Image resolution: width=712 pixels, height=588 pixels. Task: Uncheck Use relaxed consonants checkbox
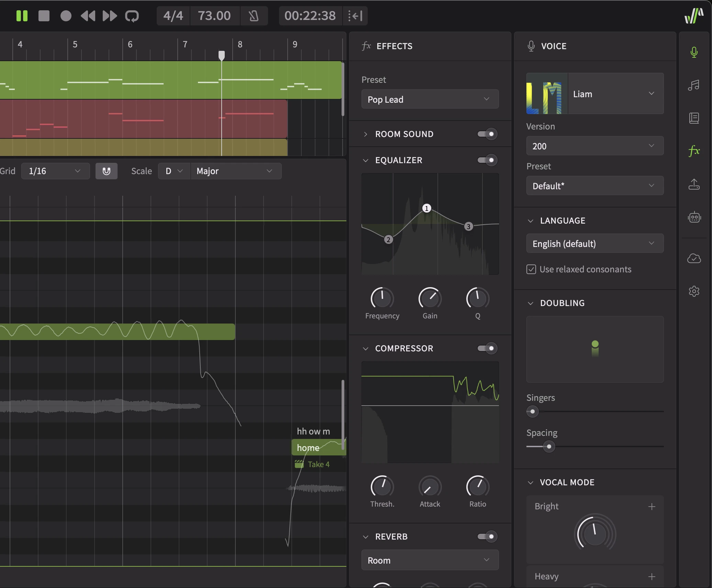[x=531, y=269]
